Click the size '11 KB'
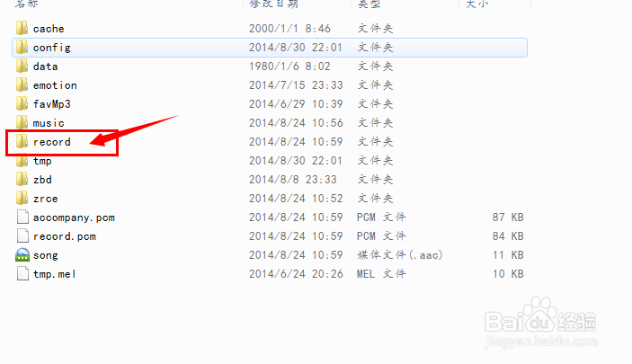Screen dimensions: 632x364 click(x=508, y=255)
